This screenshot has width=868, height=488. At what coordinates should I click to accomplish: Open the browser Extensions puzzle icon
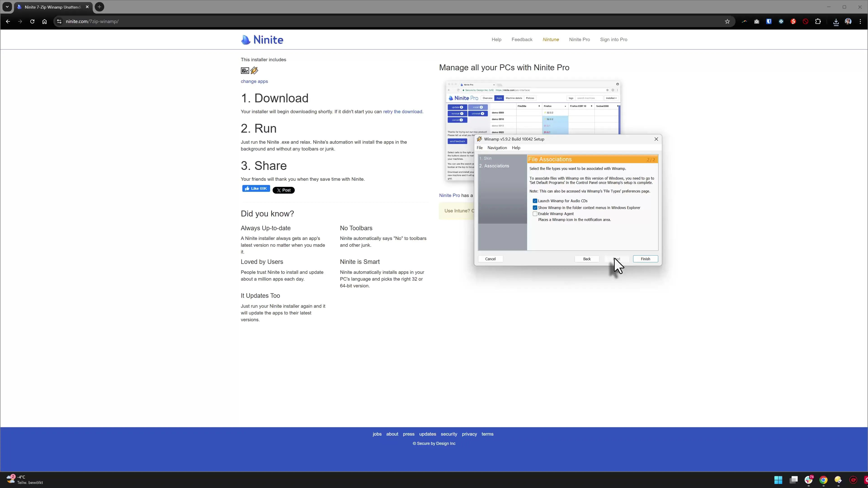pos(818,21)
